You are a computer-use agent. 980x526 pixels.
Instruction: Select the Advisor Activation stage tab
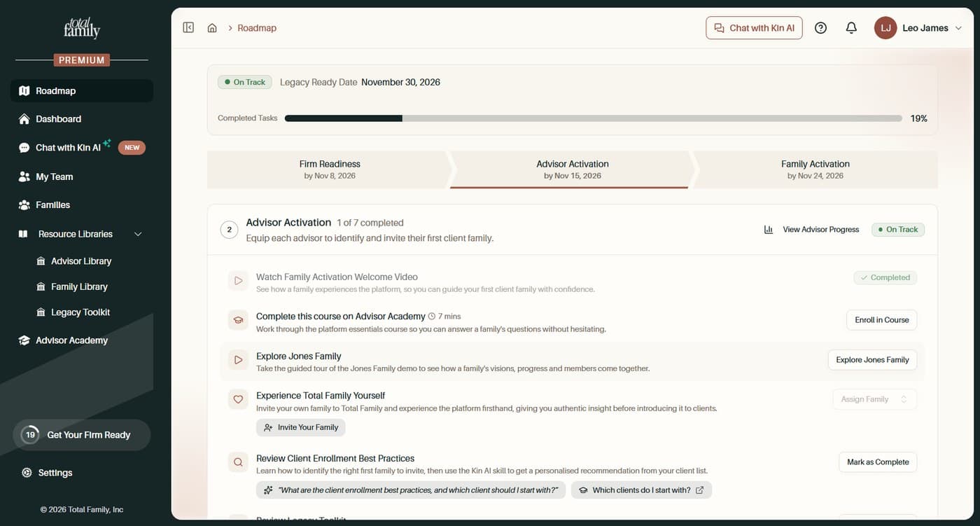573,169
